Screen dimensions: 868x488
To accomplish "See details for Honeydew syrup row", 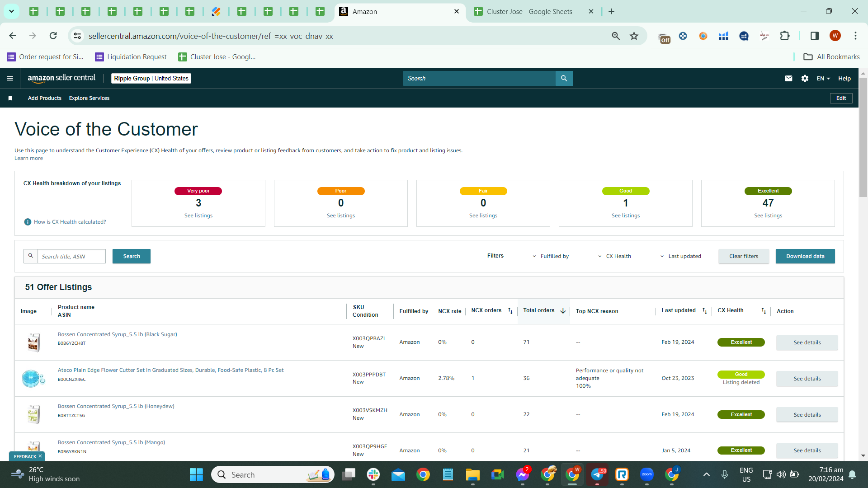I will [807, 415].
